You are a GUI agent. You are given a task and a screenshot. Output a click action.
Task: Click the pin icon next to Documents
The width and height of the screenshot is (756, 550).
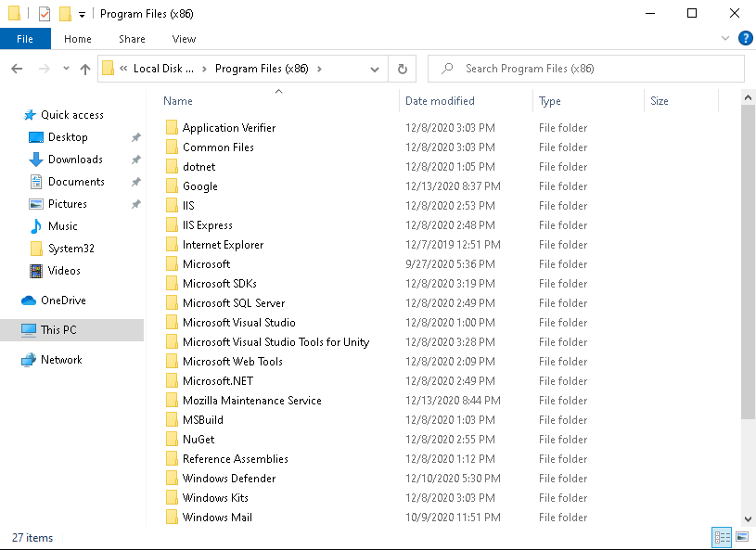point(136,182)
